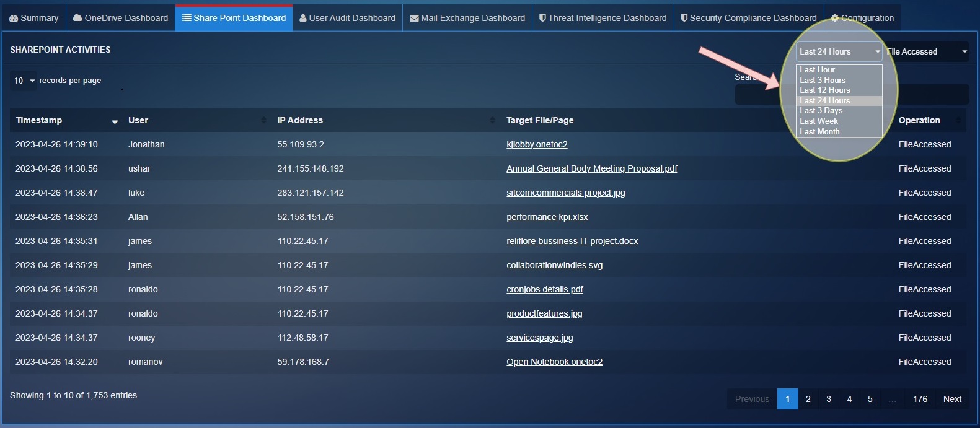Go to page 4
Screen dimensions: 980x428
pos(849,399)
